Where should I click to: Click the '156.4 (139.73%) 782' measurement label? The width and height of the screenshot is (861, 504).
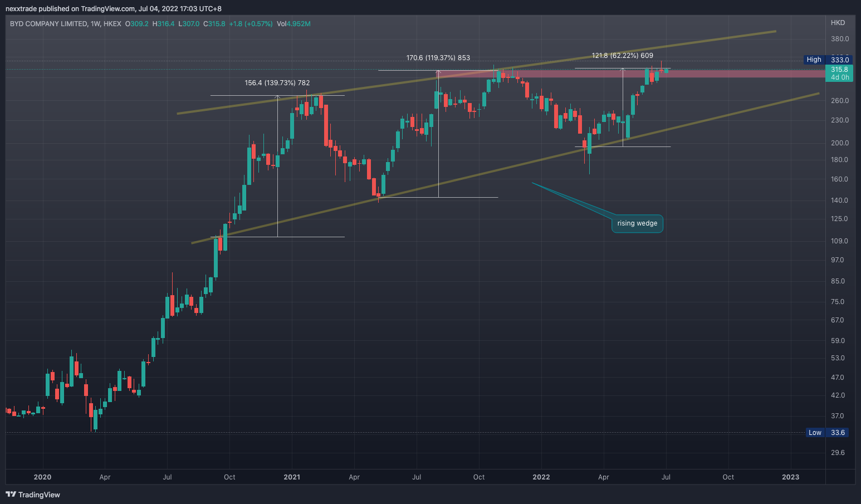coord(277,83)
